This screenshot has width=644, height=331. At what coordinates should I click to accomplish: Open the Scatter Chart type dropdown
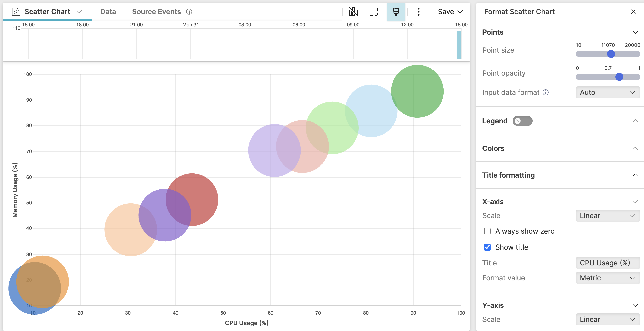coord(79,12)
